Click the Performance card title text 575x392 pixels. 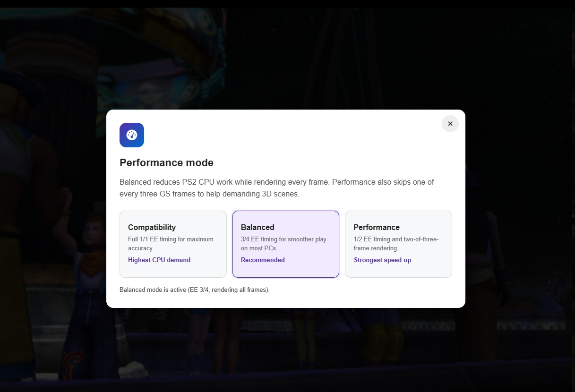pos(377,227)
